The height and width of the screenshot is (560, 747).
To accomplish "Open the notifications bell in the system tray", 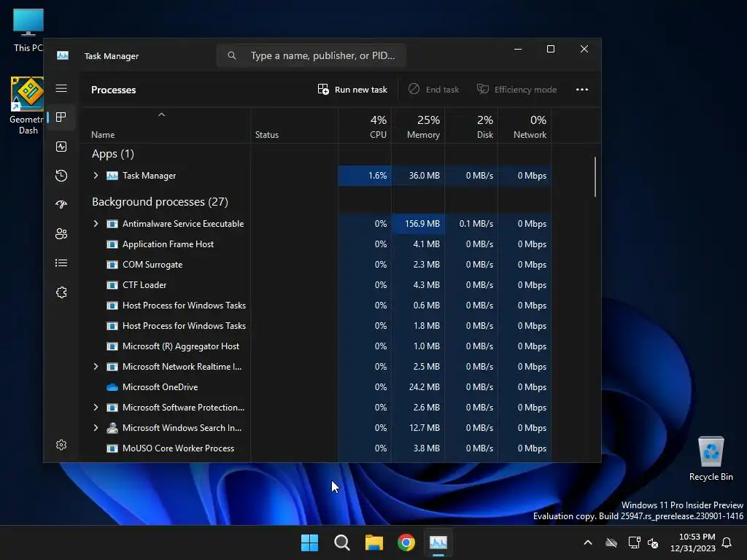I will coord(727,542).
